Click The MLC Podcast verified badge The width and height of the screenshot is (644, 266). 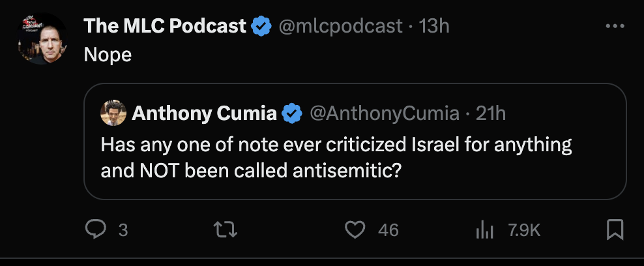[x=262, y=26]
